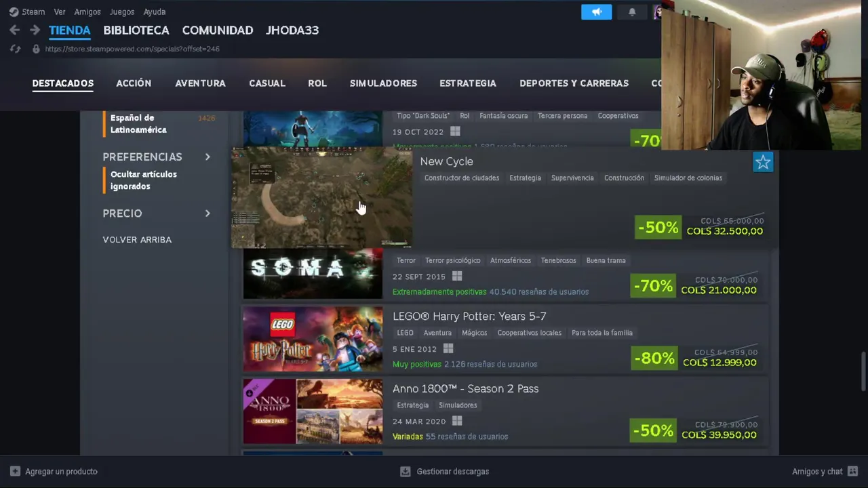This screenshot has height=488, width=868.
Task: Click Para toda la familia tag
Action: (602, 333)
